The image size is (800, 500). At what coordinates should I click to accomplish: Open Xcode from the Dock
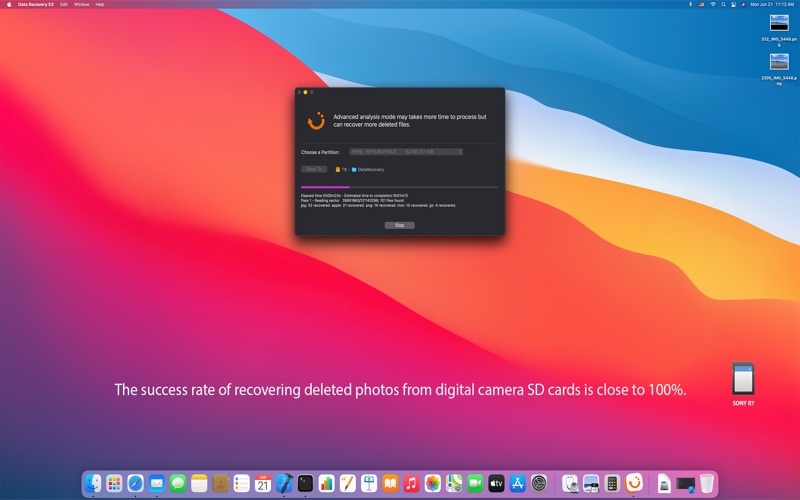pyautogui.click(x=284, y=483)
